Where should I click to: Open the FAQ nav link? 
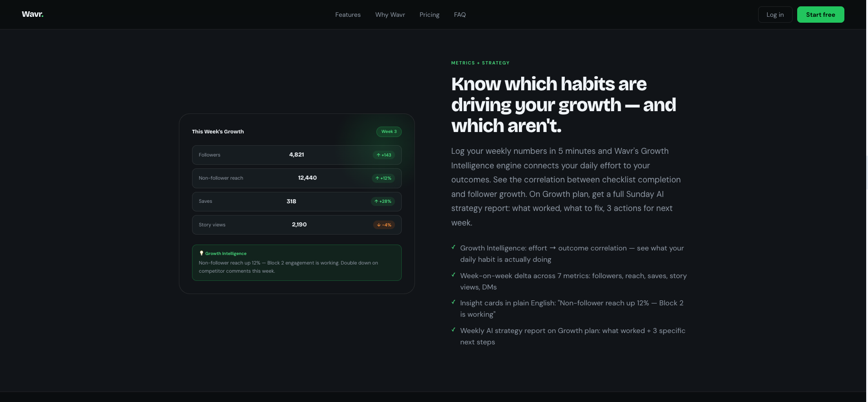(x=460, y=15)
